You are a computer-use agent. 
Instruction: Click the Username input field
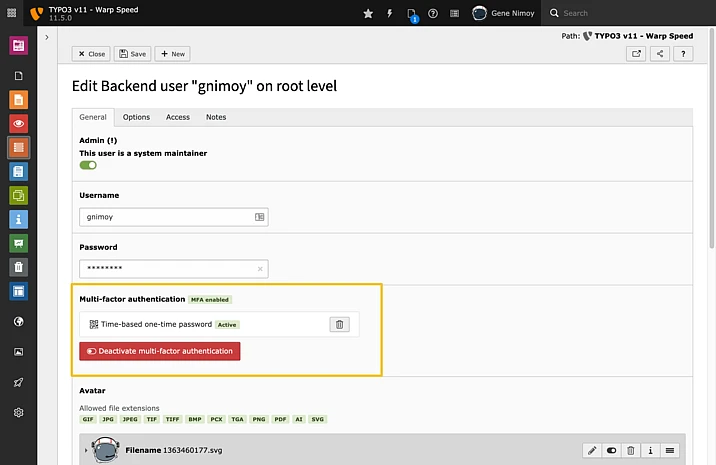tap(165, 216)
